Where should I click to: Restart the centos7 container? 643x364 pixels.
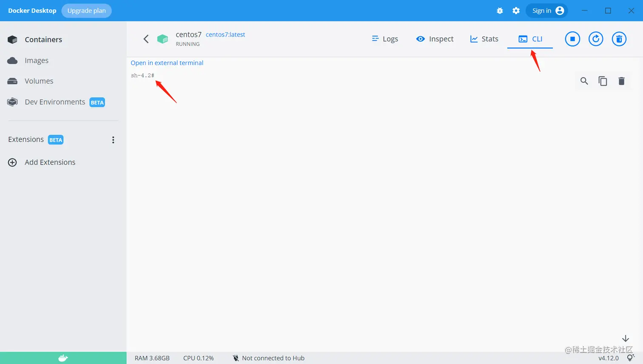596,39
